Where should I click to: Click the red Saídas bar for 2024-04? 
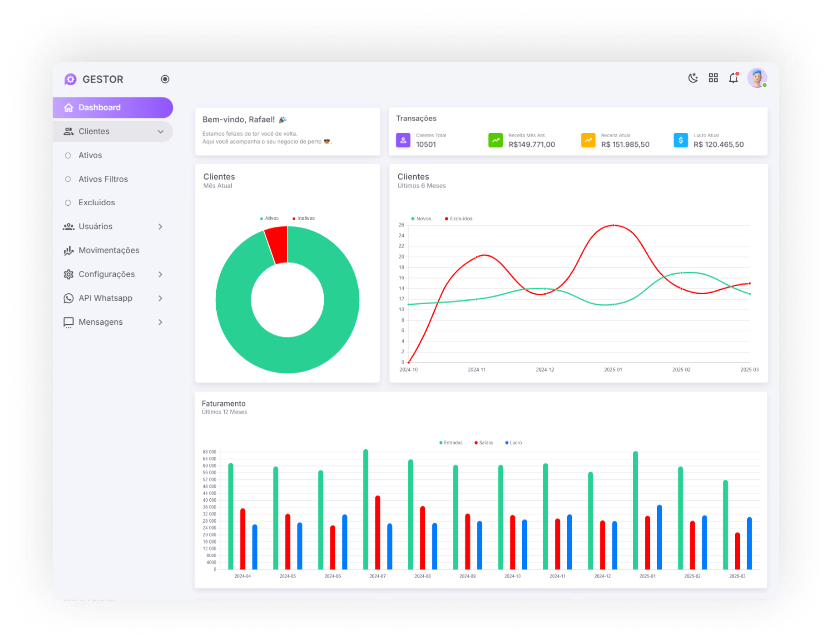pos(243,539)
